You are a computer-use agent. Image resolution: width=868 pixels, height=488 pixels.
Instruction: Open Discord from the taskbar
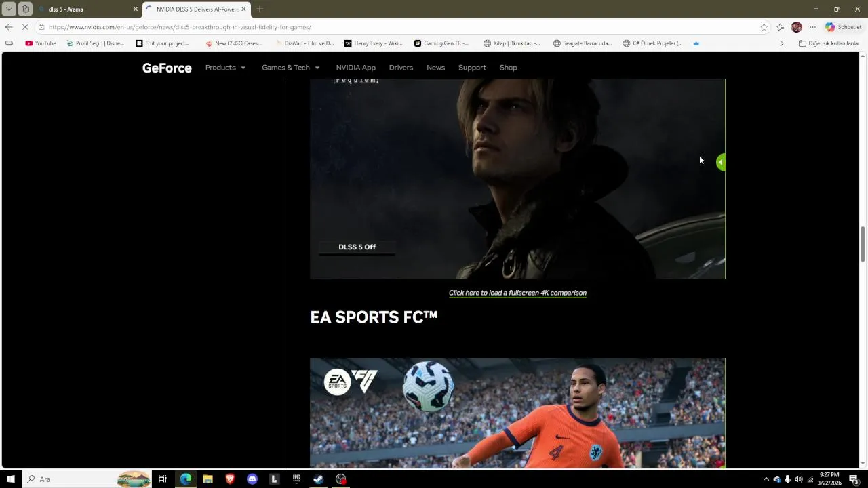click(x=252, y=479)
